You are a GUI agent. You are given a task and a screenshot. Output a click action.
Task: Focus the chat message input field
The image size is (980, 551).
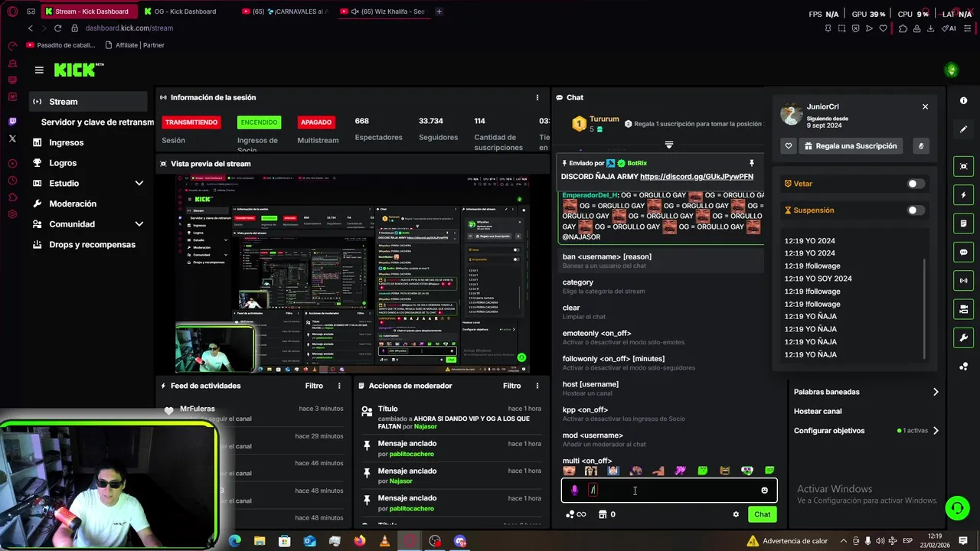point(669,491)
